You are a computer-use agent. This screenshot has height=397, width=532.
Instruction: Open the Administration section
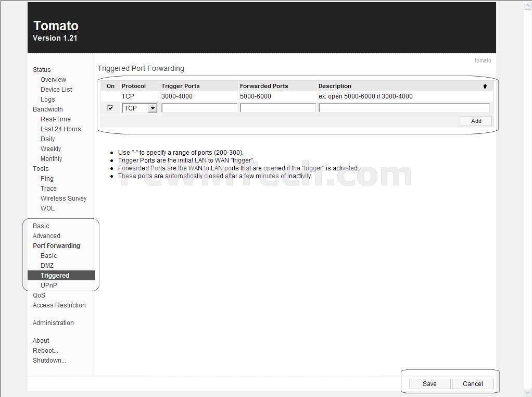click(53, 322)
